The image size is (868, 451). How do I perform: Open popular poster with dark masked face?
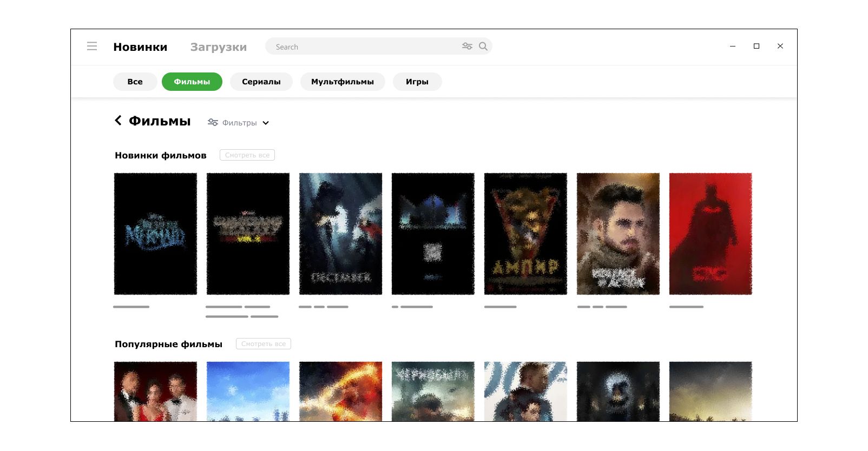tap(618, 392)
